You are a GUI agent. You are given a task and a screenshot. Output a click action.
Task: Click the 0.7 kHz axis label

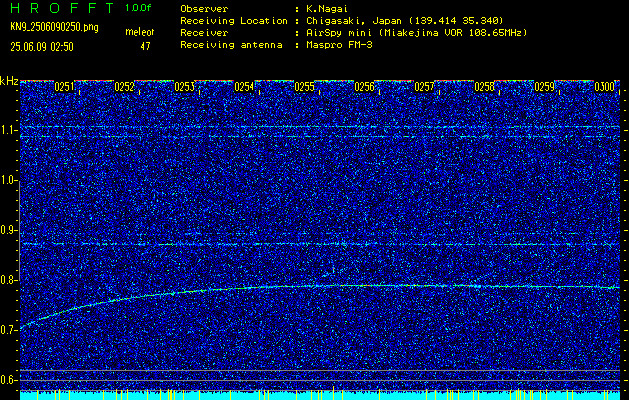(8, 330)
